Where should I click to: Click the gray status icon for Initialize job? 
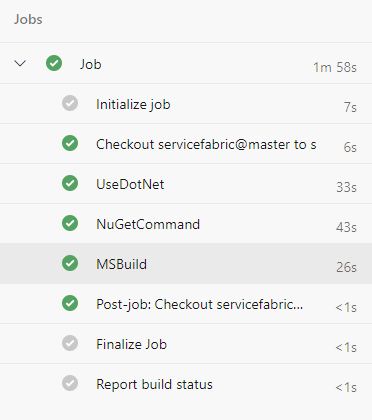(70, 103)
